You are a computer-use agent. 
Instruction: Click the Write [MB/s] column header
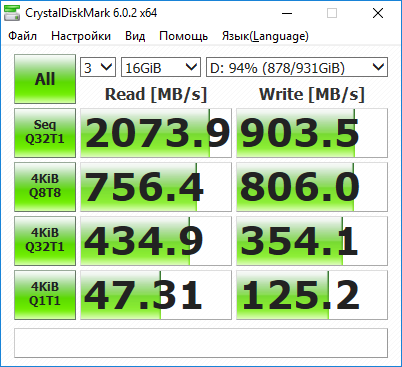click(x=312, y=94)
